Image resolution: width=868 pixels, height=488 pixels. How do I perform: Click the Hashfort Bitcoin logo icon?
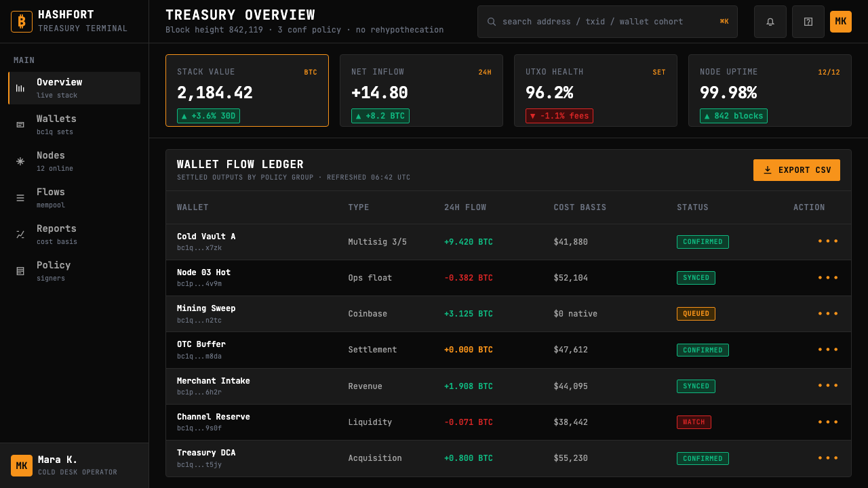[22, 22]
